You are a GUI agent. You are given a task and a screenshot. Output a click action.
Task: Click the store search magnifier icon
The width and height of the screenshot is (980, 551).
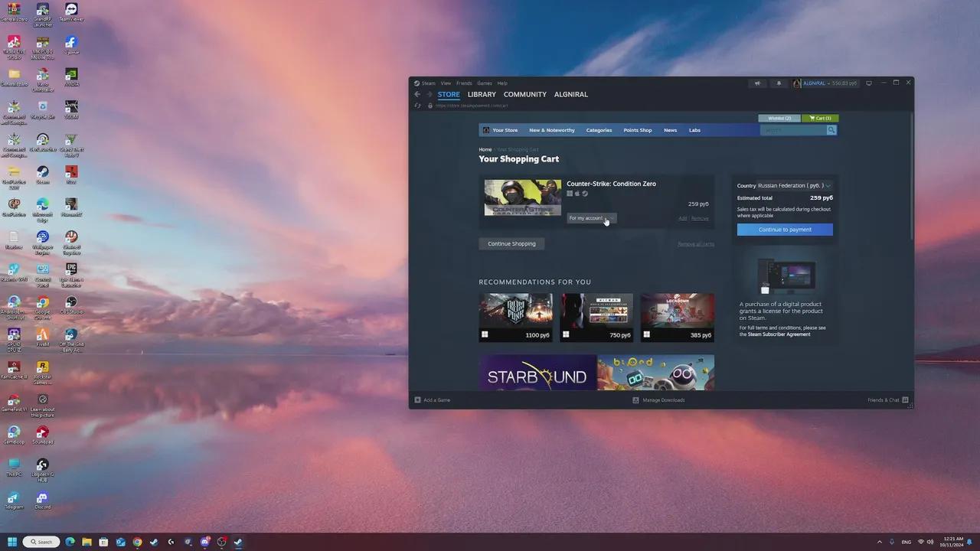[831, 130]
